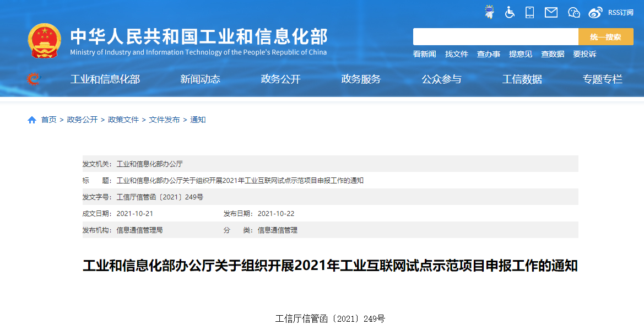The height and width of the screenshot is (335, 644).
Task: Open the mobile phone version icon
Action: pos(530,12)
